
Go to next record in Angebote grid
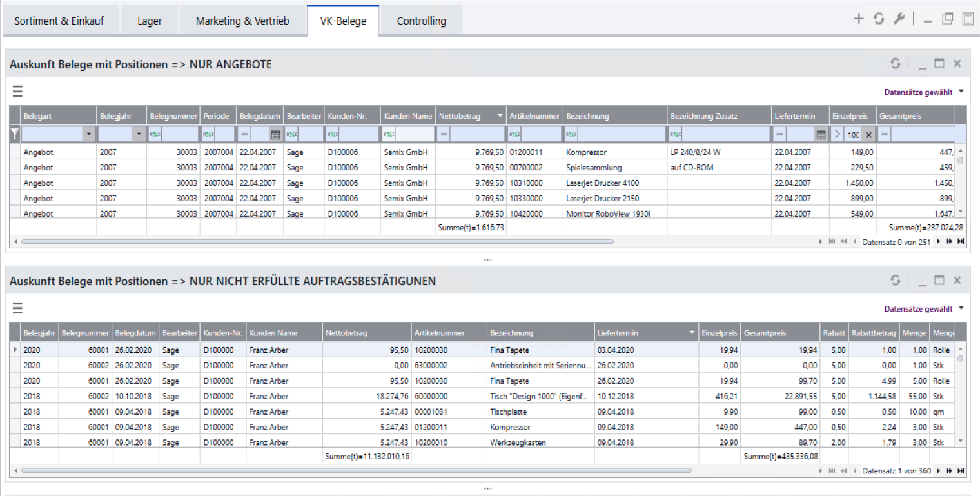[938, 241]
